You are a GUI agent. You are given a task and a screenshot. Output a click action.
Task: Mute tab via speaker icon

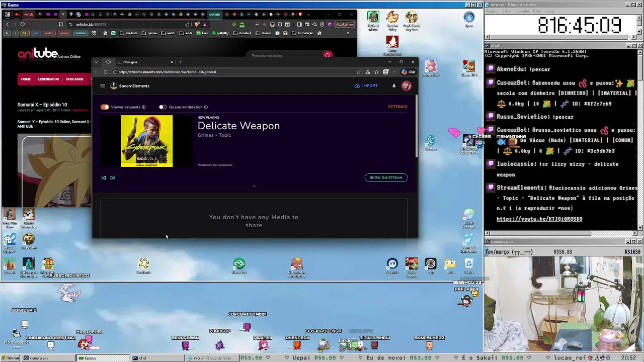[108, 62]
